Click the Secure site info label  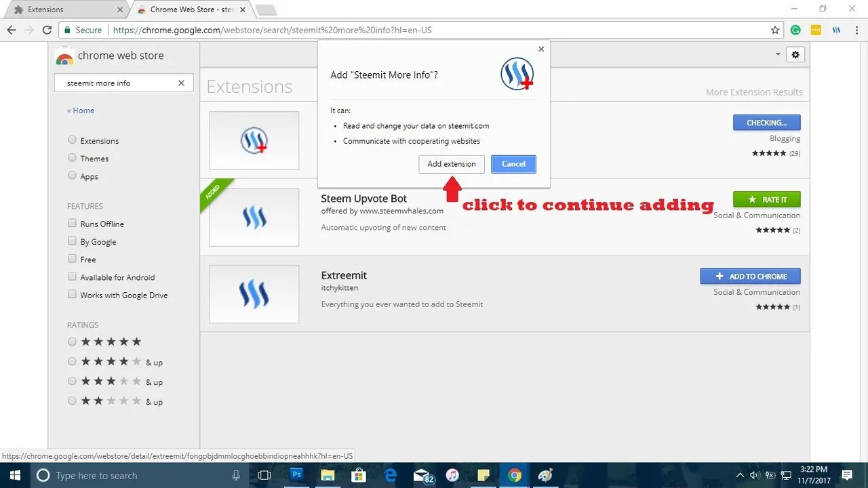83,30
